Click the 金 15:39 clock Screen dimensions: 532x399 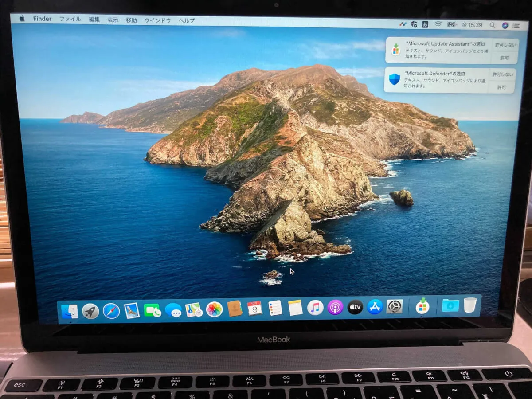[472, 25]
